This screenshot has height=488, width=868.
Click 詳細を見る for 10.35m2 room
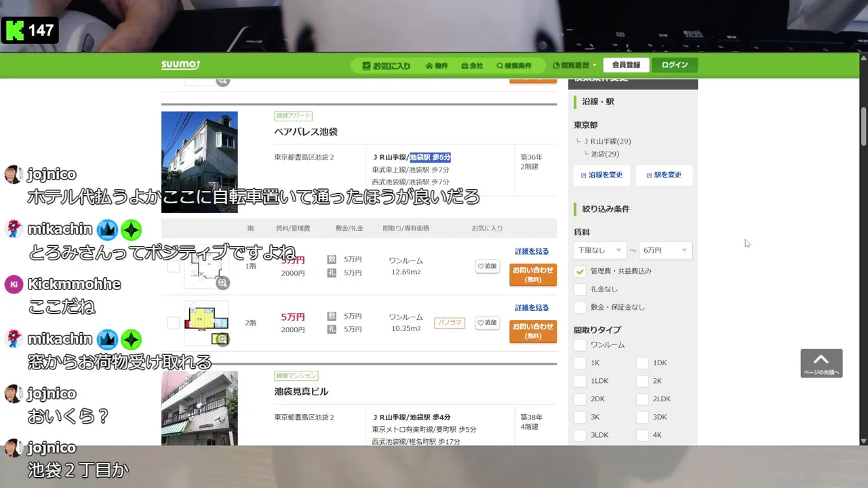click(532, 308)
